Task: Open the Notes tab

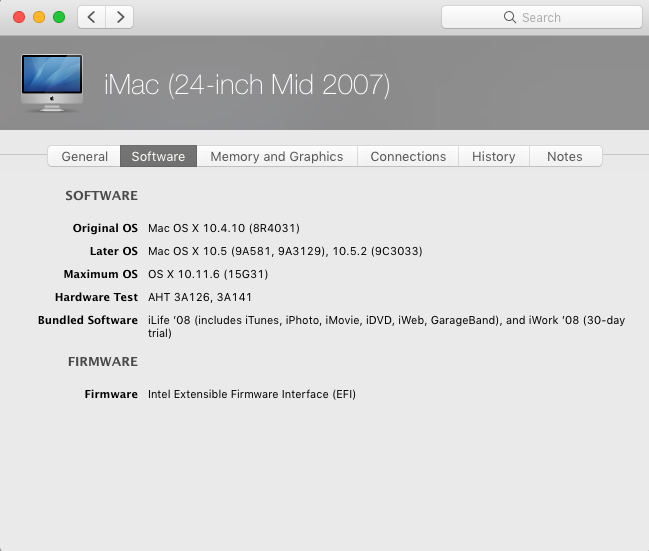Action: pos(565,156)
